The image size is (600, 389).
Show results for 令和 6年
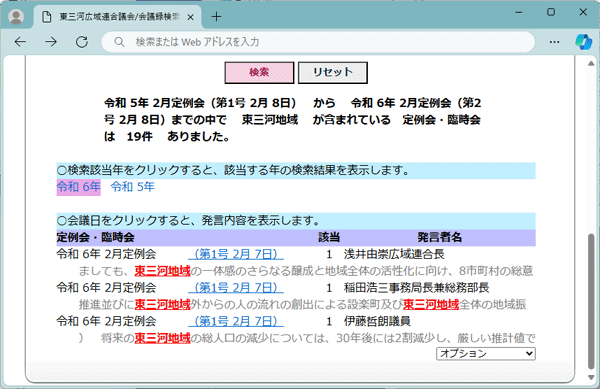78,187
